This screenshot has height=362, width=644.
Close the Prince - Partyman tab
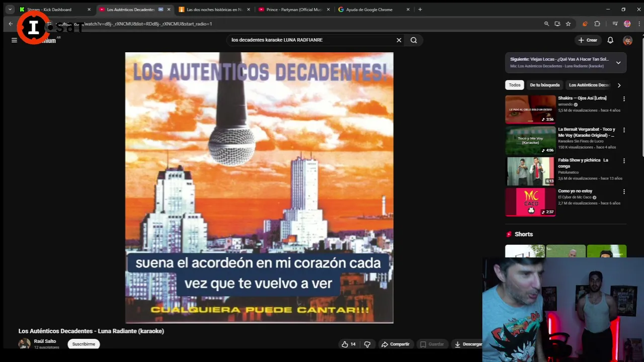tap(328, 10)
